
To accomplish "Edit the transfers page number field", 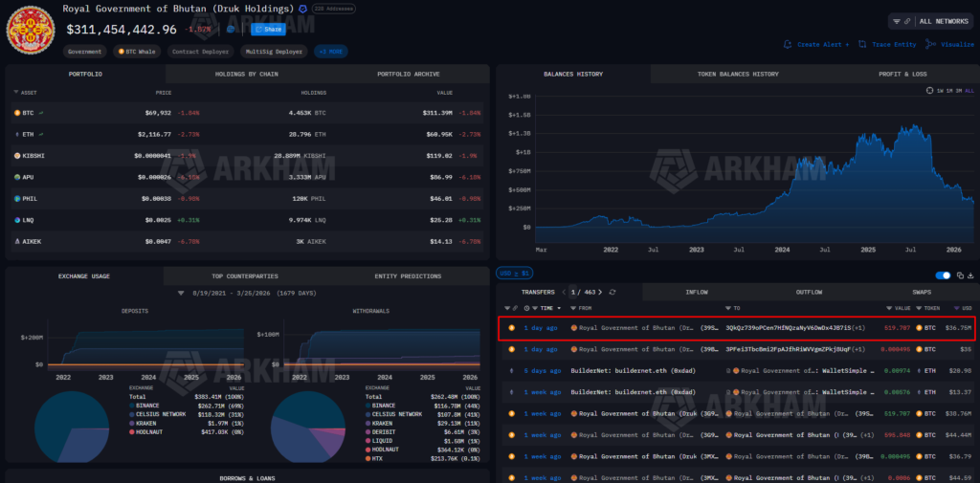I will [572, 292].
